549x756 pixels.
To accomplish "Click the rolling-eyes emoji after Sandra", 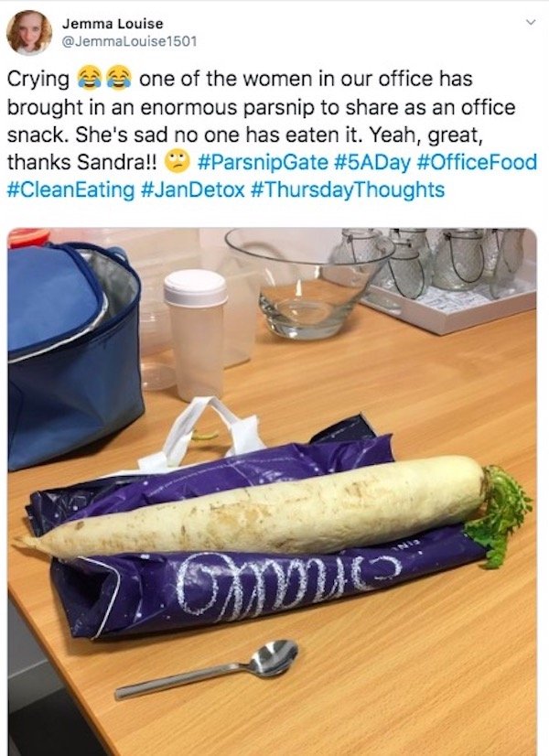I will coord(178,161).
